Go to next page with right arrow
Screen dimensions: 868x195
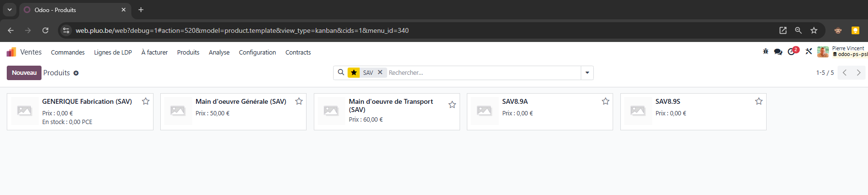(858, 72)
